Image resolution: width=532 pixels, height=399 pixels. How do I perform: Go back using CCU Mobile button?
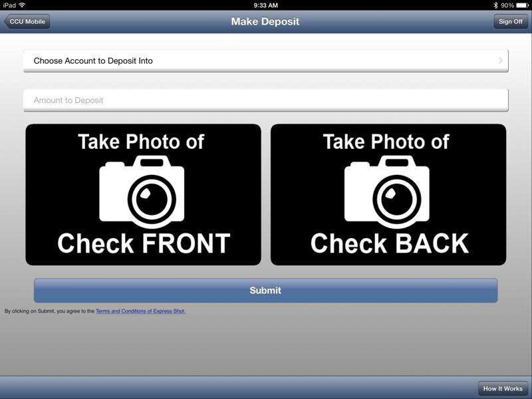click(x=27, y=21)
